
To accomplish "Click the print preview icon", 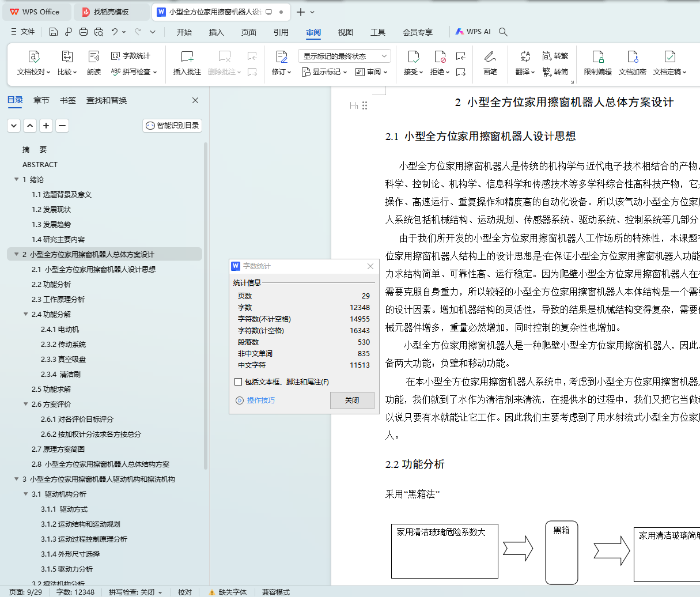I will point(99,32).
